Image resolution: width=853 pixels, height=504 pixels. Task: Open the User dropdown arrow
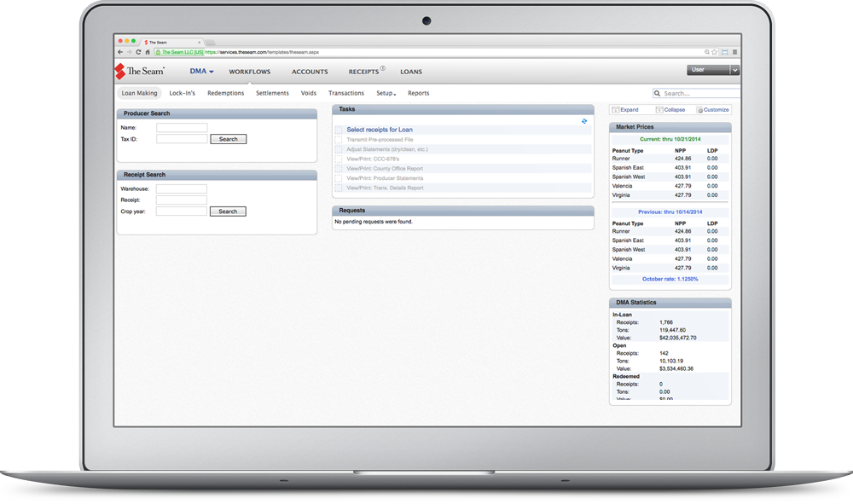pyautogui.click(x=734, y=70)
